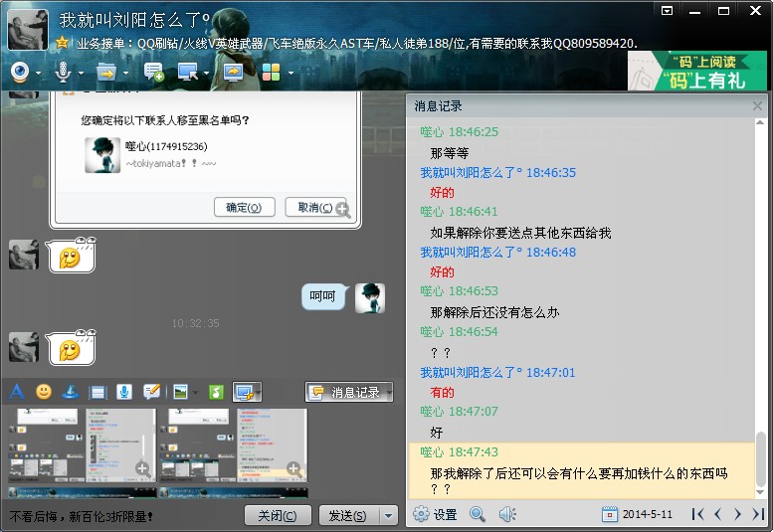Viewport: 773px width, 532px height.
Task: Click the thinking emoji above 呵呵
Action: [72, 256]
